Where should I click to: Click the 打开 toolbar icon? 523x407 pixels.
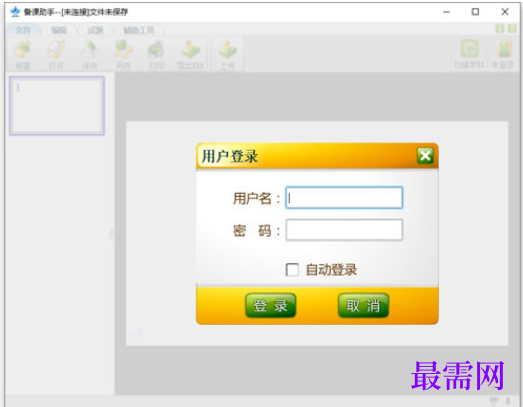[x=56, y=55]
